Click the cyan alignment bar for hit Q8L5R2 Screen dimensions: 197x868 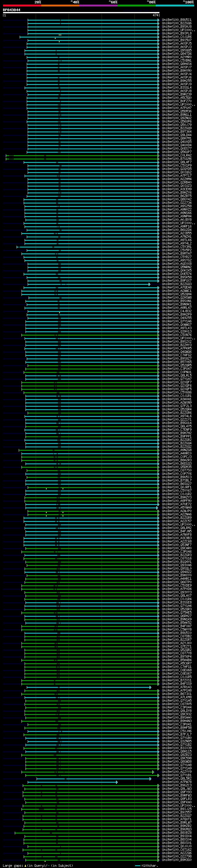coord(94,779)
